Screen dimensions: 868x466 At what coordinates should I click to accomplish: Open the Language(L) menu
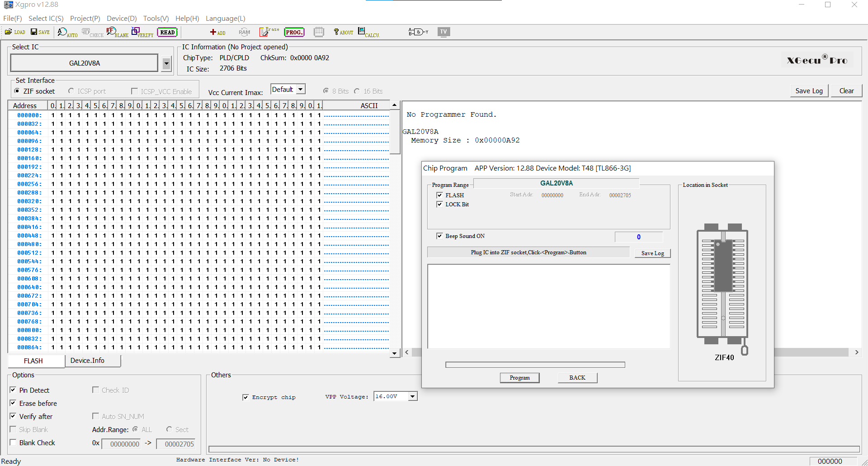point(226,19)
